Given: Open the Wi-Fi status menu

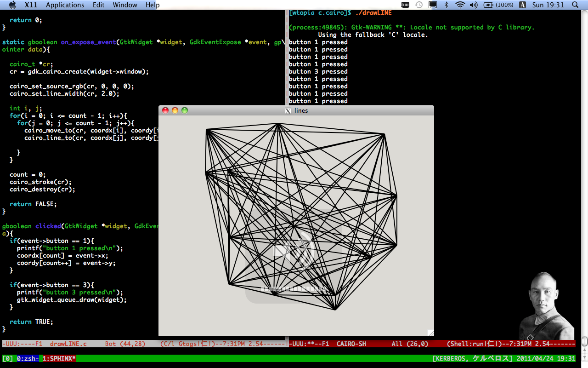Looking at the screenshot, I should point(460,5).
